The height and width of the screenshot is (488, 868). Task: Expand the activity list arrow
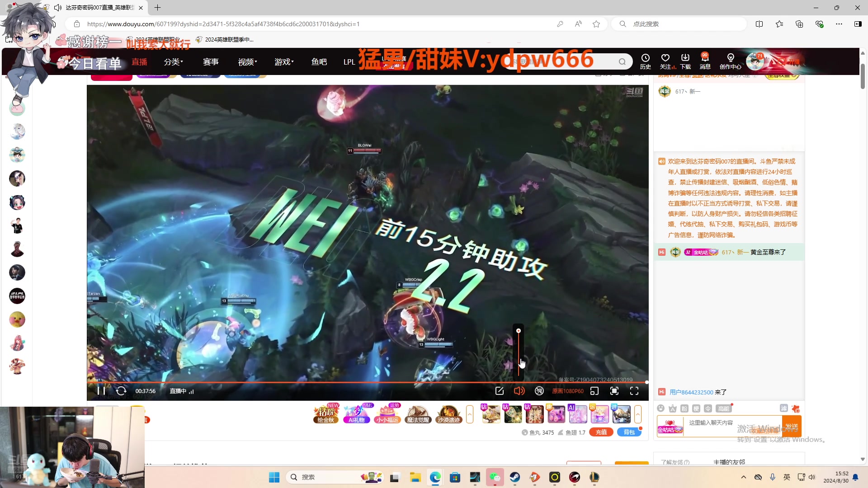[x=470, y=414]
